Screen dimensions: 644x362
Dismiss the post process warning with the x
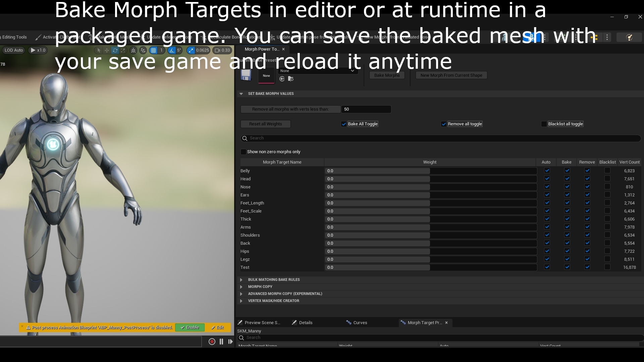pos(22,326)
